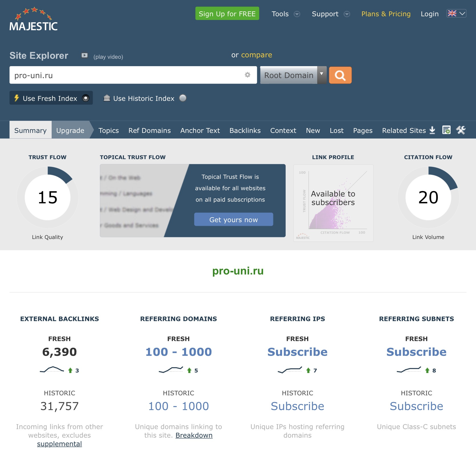This screenshot has height=454, width=476.
Task: Click External Backlinks fresh trend sparkline
Action: click(x=52, y=370)
